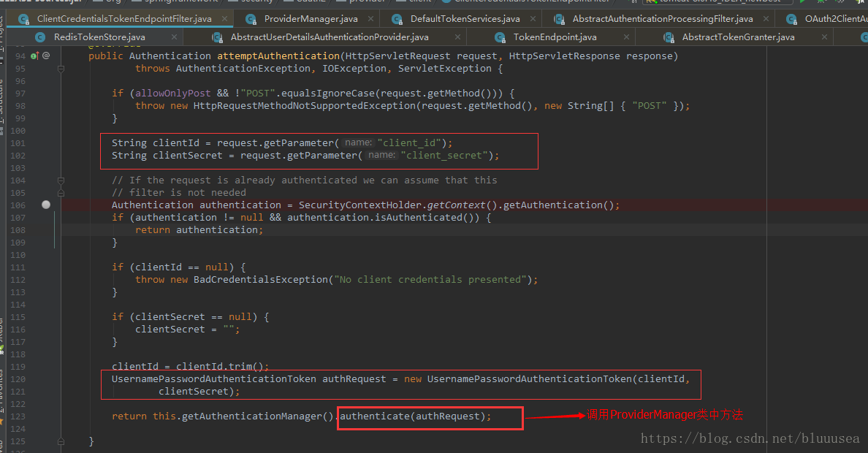Click HttpRequestMethodNotSupportedException in line 98
Viewport: 868px width, 453px height.
click(x=305, y=106)
